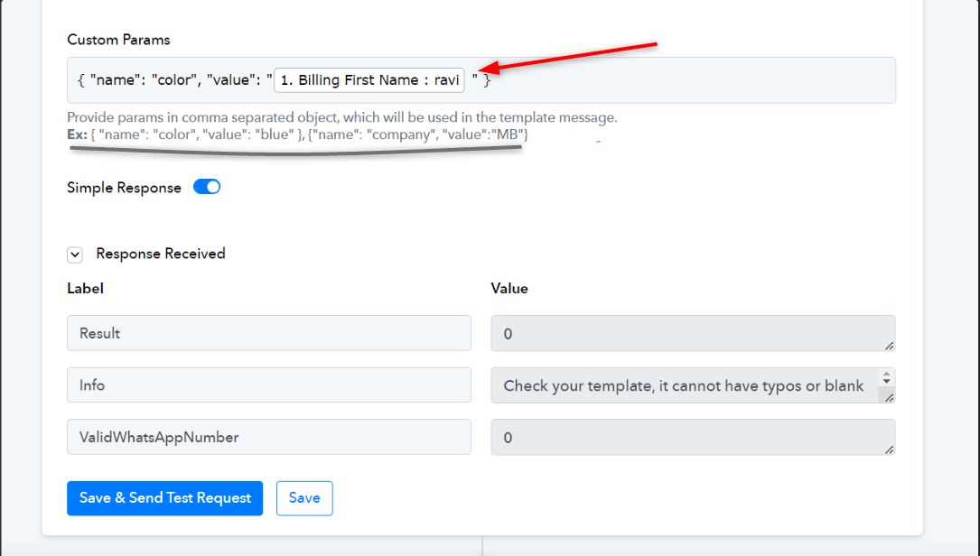
Task: Focus the ValidWhatsAppNumber label field
Action: [269, 437]
